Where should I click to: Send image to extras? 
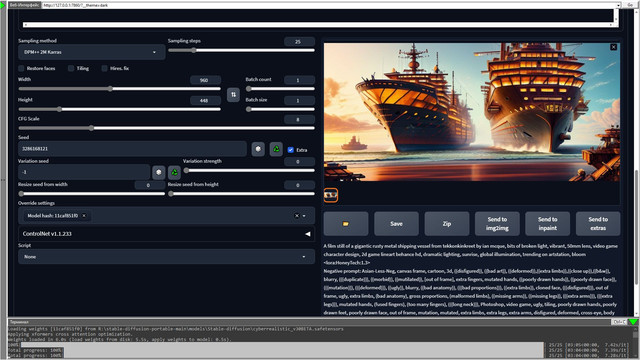point(598,224)
